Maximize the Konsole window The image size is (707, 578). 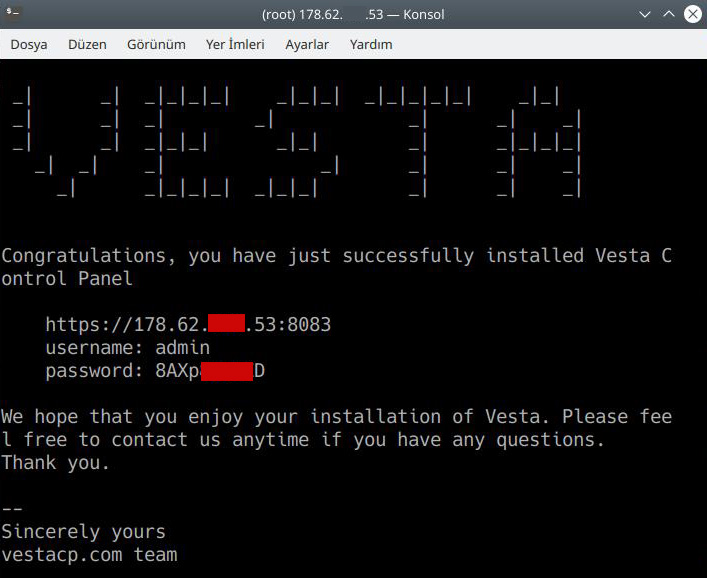669,14
